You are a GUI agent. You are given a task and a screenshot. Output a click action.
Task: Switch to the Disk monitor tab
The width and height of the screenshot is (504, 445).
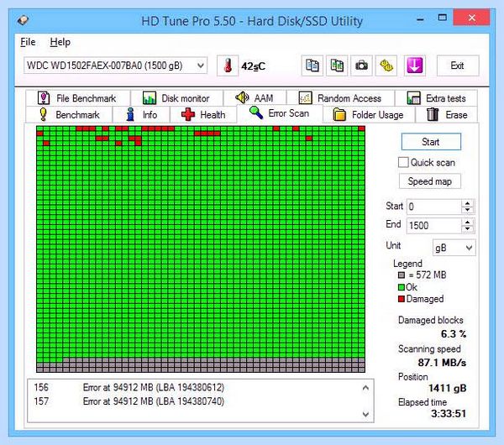click(x=176, y=98)
